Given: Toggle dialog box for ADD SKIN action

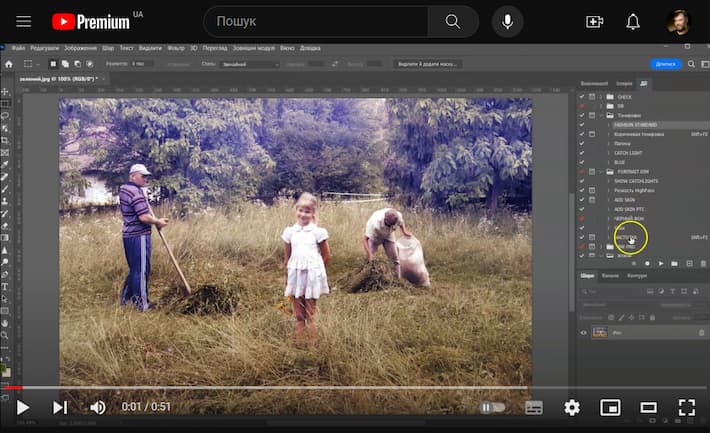Looking at the screenshot, I should [x=592, y=200].
